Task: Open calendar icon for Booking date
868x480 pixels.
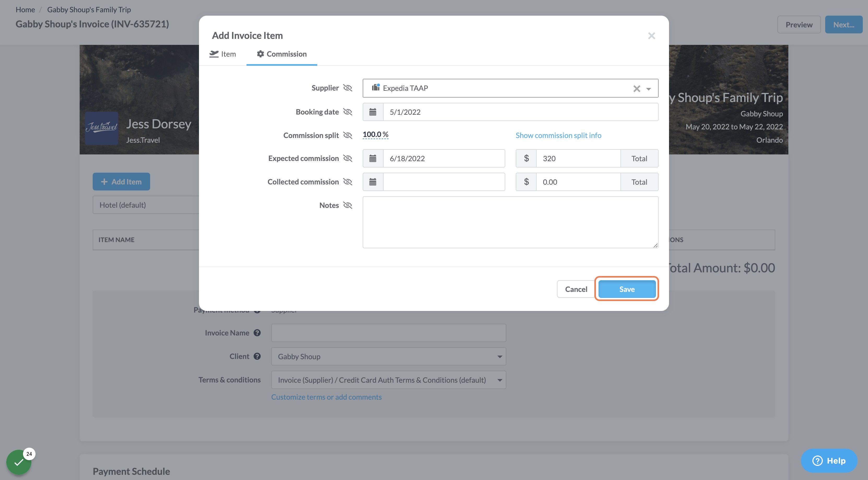Action: coord(373,112)
